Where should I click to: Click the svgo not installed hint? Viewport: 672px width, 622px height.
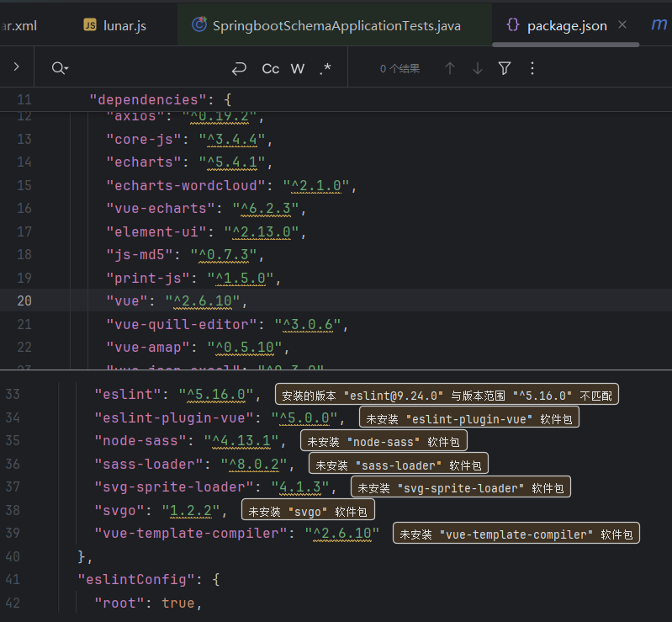(x=308, y=510)
